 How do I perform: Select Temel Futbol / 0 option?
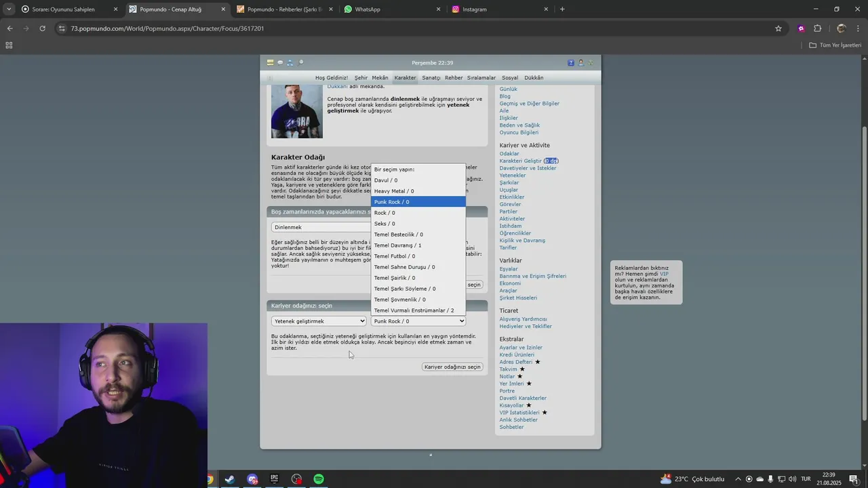(x=418, y=256)
